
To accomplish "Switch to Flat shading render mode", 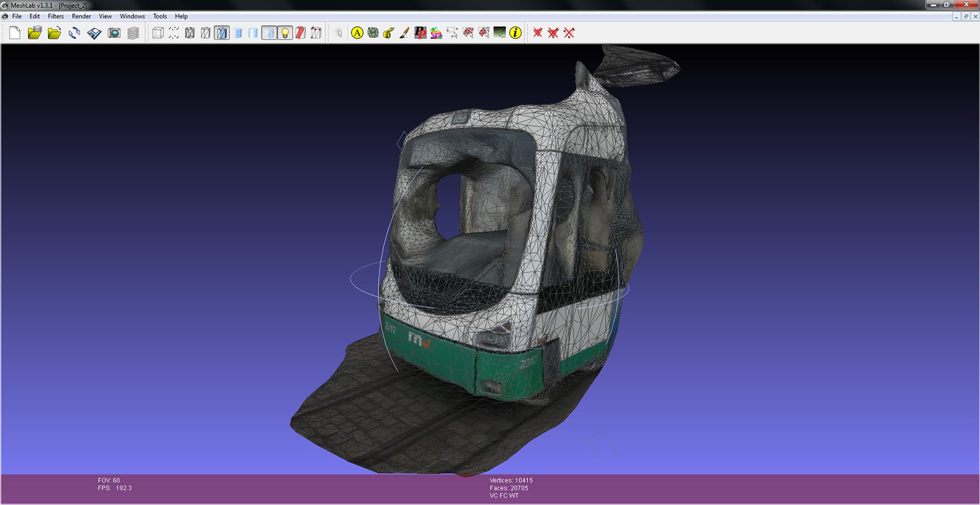I will tap(238, 33).
